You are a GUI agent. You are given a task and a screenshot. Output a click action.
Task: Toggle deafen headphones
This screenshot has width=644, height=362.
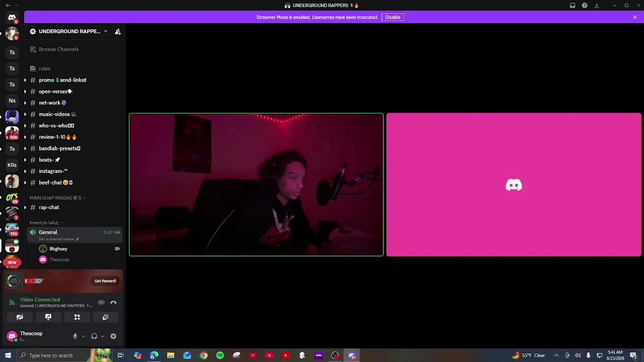pos(94,336)
